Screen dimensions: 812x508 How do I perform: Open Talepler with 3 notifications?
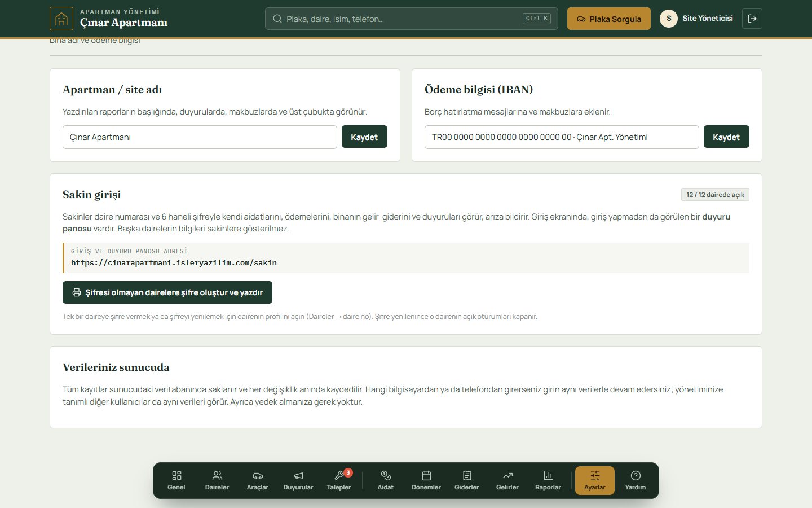tap(339, 480)
